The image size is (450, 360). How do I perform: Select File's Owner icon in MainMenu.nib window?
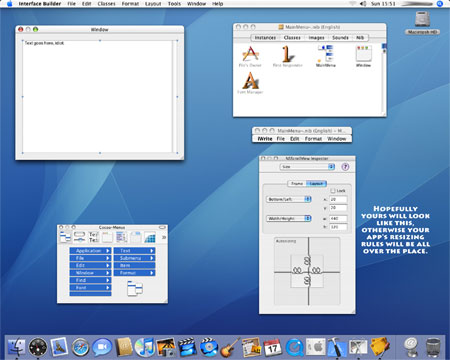pos(250,54)
